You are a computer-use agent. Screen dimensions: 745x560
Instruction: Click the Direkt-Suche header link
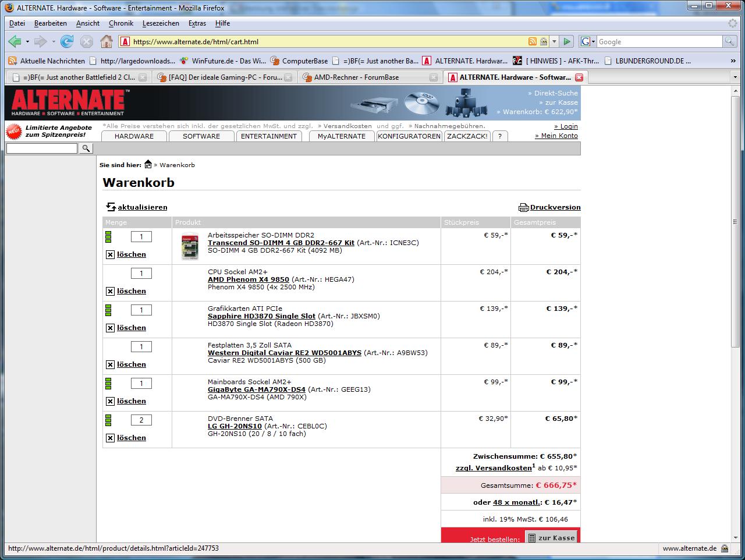553,93
